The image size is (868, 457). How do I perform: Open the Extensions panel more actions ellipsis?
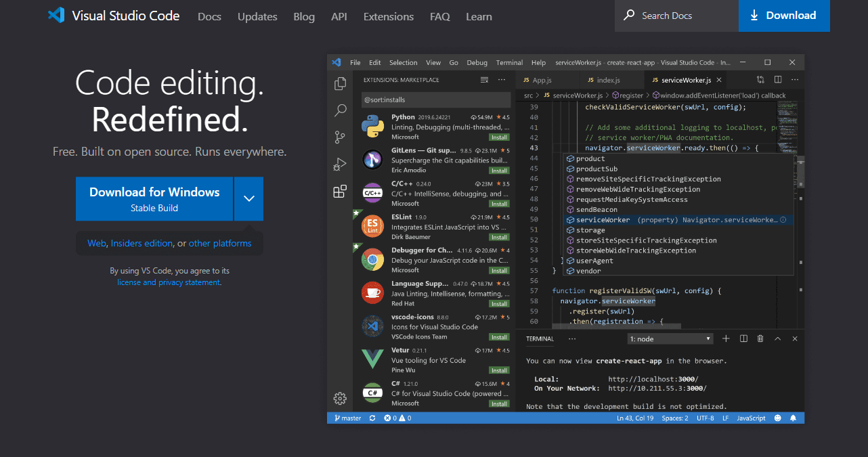[x=502, y=80]
